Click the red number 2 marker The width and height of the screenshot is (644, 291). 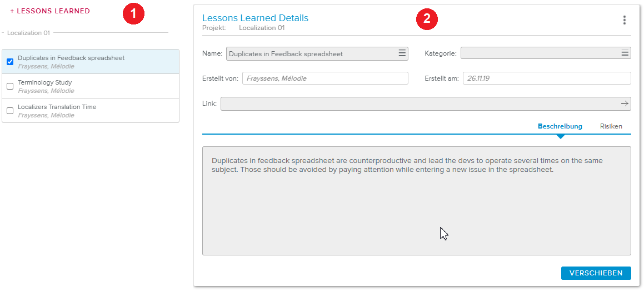[427, 19]
